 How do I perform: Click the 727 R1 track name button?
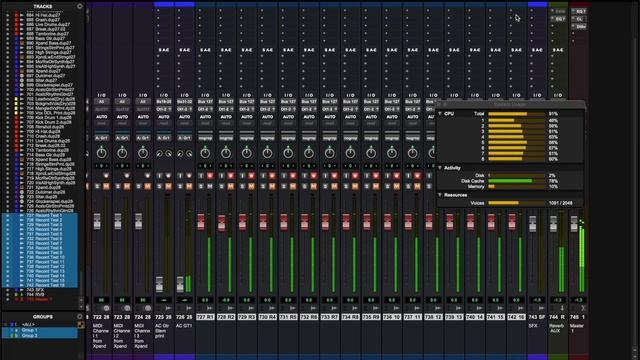[x=205, y=317]
